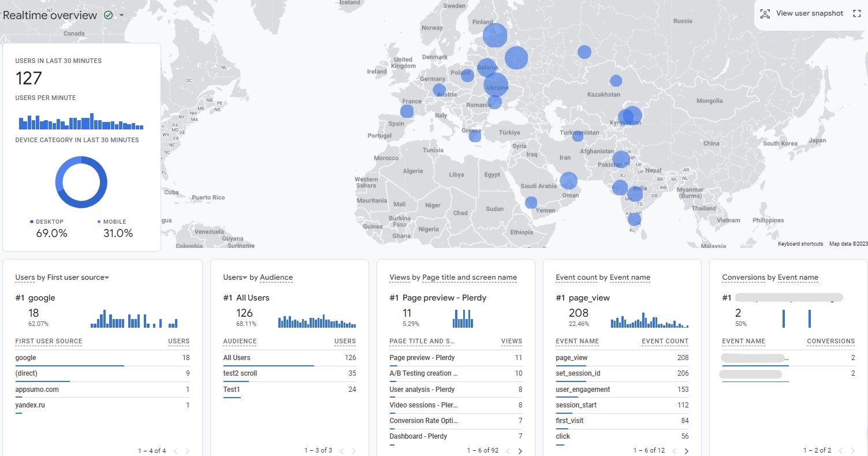Click the Ukraine user bubble on map

click(496, 85)
